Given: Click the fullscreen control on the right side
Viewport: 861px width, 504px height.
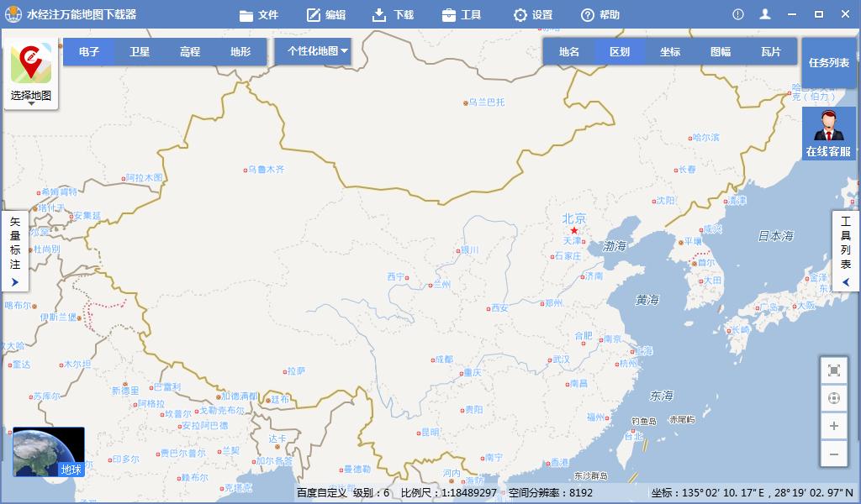Looking at the screenshot, I should [x=833, y=369].
